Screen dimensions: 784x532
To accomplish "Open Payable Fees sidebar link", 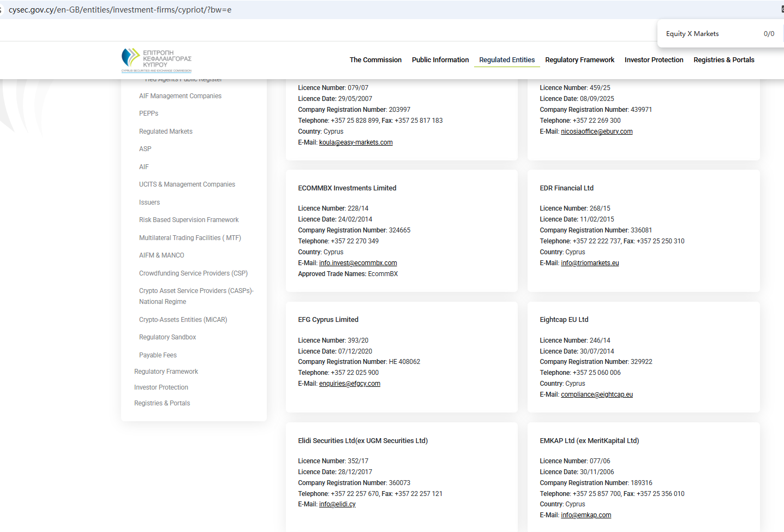I will tap(158, 355).
